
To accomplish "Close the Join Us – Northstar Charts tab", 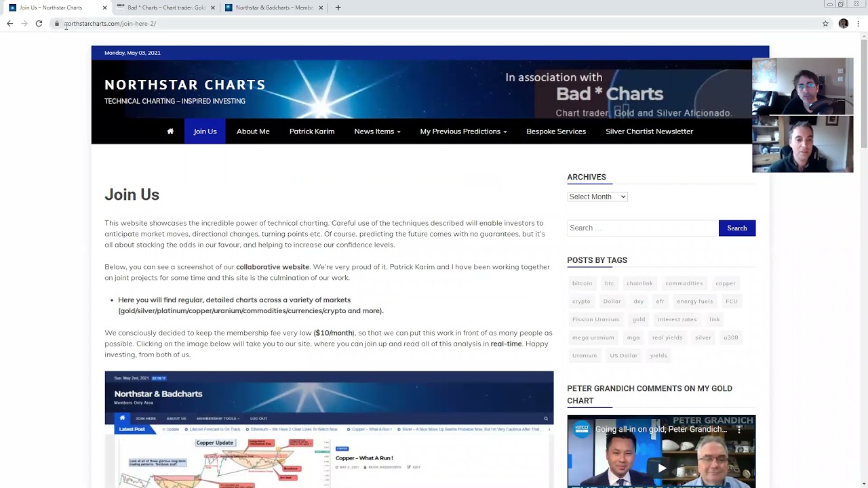I will pos(104,7).
